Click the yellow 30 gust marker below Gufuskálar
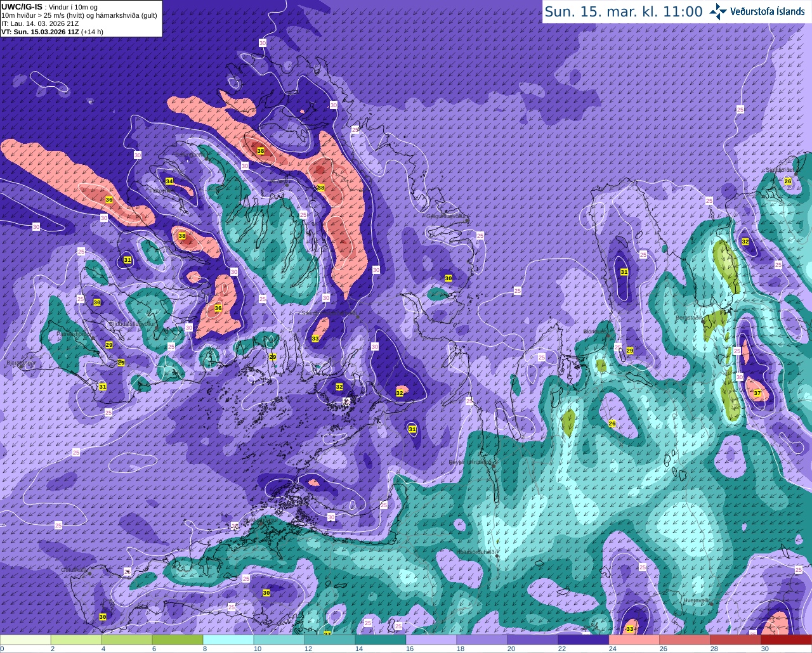812x653 pixels. tap(103, 617)
